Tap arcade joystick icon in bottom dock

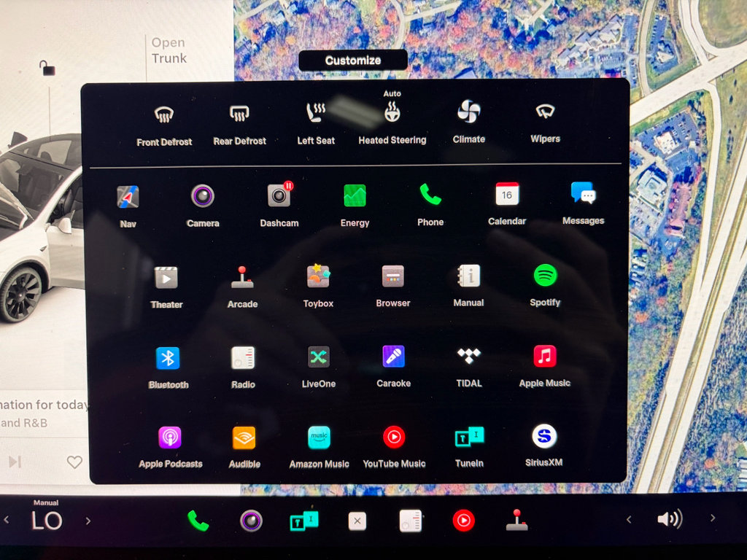(x=516, y=520)
